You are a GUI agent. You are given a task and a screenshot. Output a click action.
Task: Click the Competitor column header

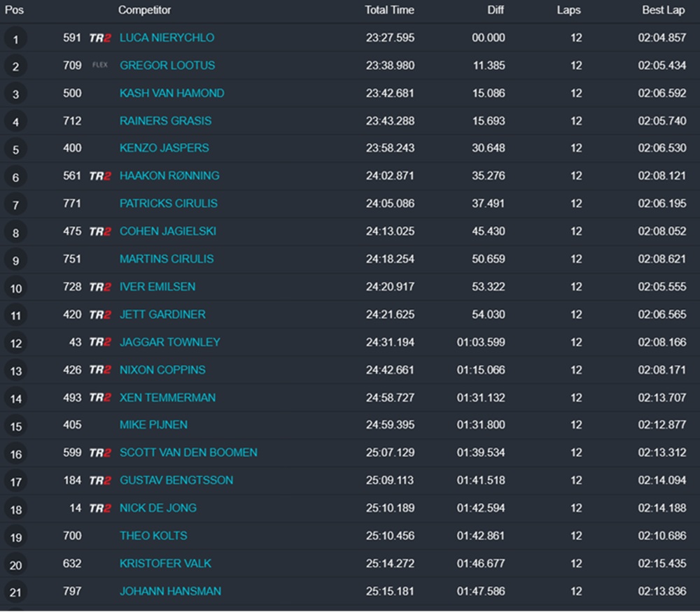(144, 10)
